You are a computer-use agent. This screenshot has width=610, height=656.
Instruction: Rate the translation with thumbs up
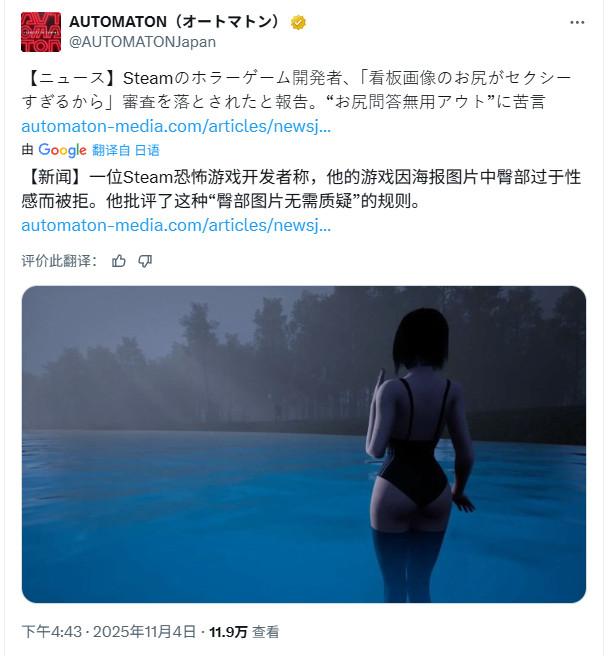coord(119,261)
